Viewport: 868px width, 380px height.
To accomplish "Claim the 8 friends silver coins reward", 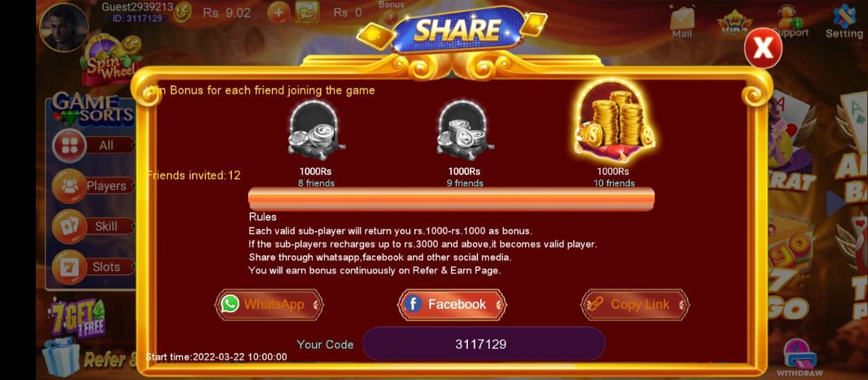I will click(x=315, y=131).
